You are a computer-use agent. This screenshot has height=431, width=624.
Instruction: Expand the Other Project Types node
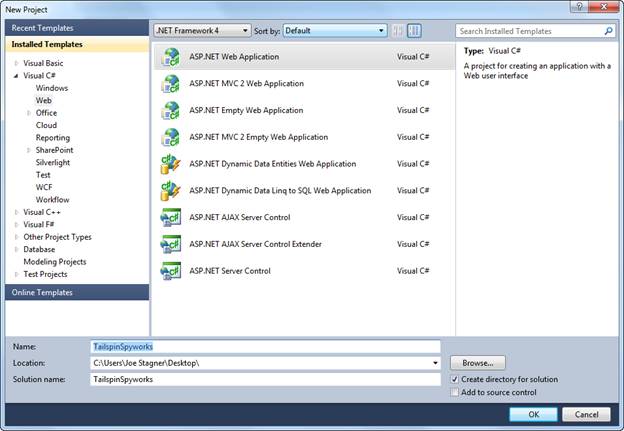(x=16, y=237)
